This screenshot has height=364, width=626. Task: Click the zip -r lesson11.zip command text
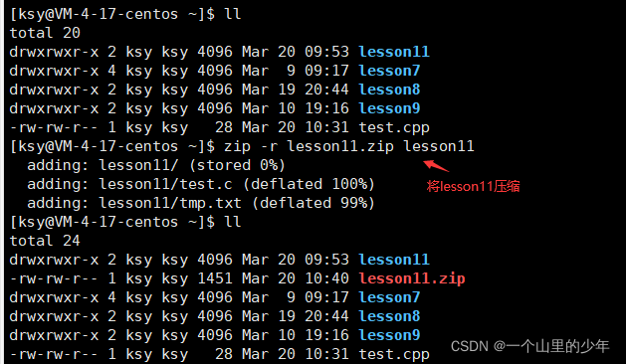click(348, 146)
